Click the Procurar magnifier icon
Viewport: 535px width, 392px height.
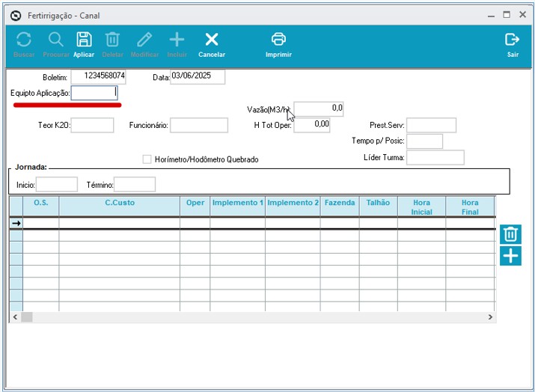tap(56, 40)
